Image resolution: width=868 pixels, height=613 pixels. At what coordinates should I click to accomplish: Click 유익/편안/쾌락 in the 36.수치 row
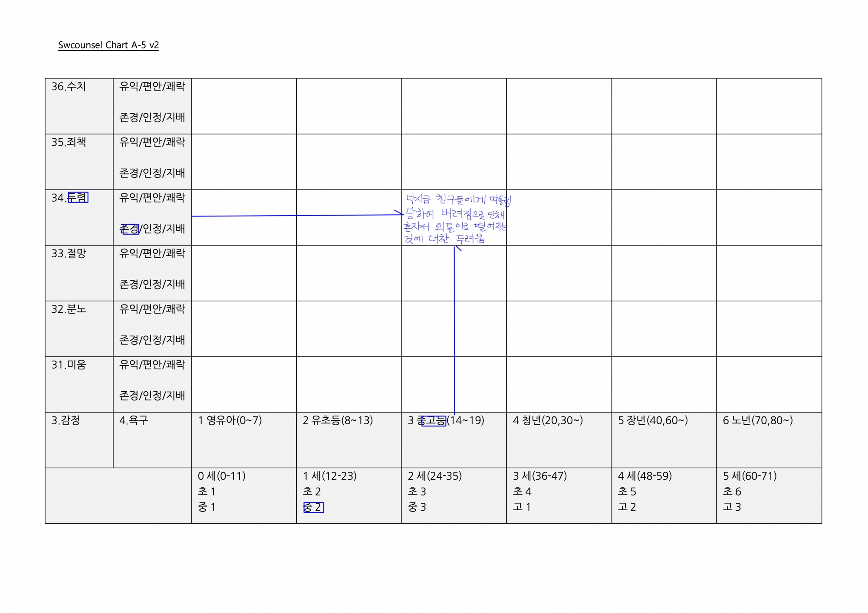tap(152, 87)
